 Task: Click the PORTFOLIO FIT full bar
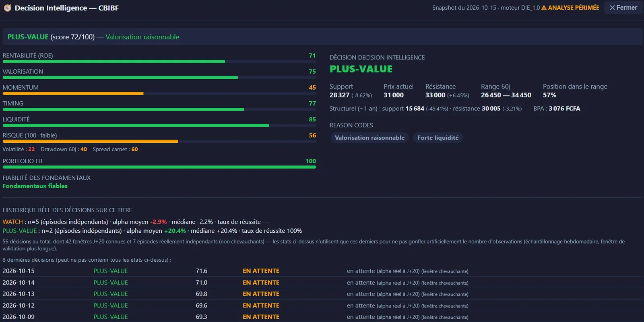point(159,167)
